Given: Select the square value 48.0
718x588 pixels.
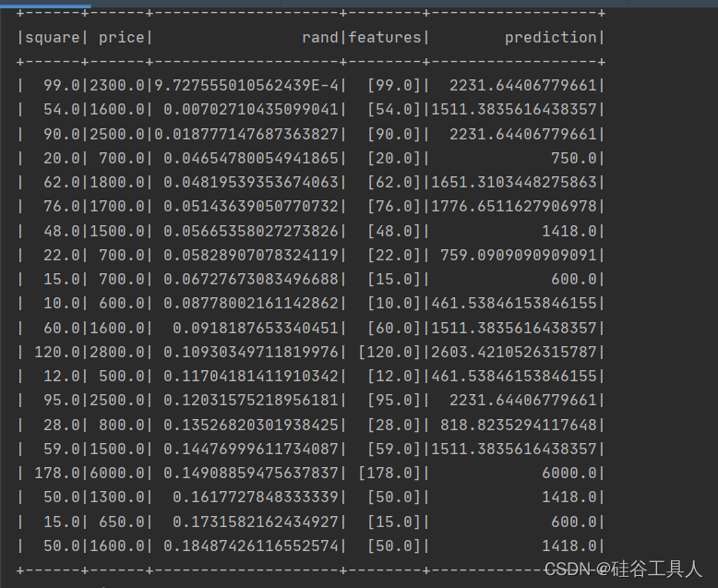Looking at the screenshot, I should click(62, 231).
